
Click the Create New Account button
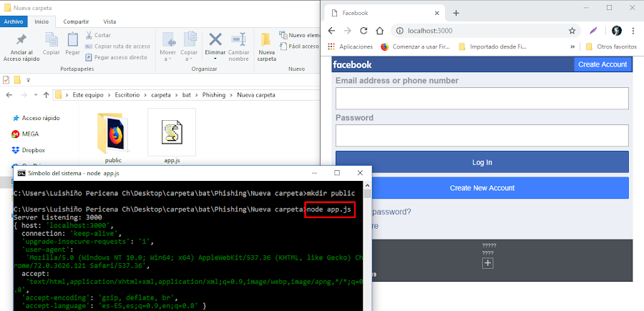point(482,188)
